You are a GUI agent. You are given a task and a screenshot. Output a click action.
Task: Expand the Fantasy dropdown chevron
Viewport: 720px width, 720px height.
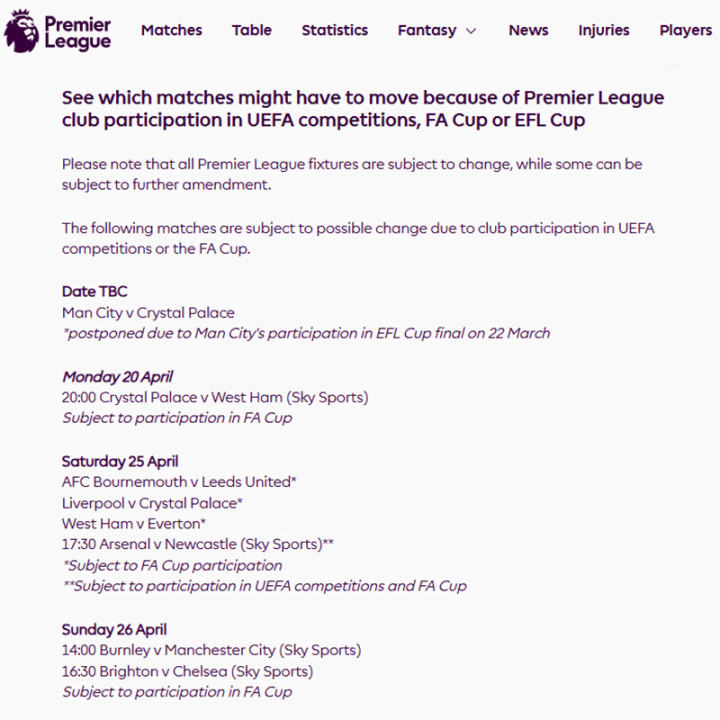(x=471, y=31)
